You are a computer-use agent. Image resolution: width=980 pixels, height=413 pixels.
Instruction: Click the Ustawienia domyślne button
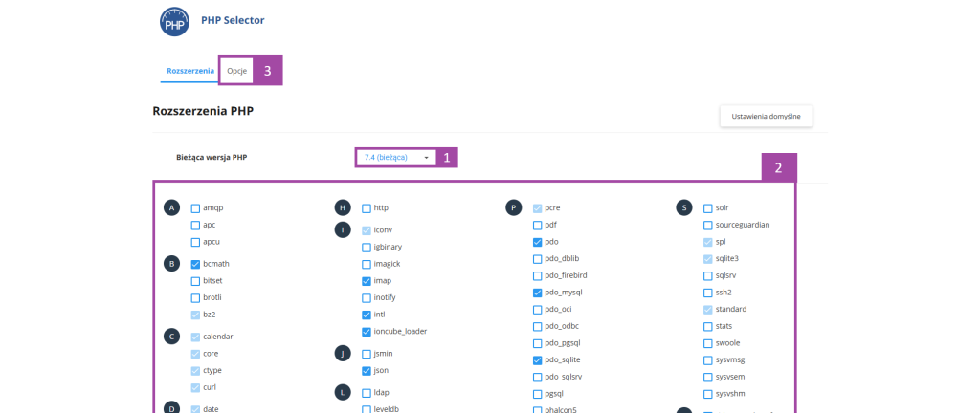coord(766,116)
